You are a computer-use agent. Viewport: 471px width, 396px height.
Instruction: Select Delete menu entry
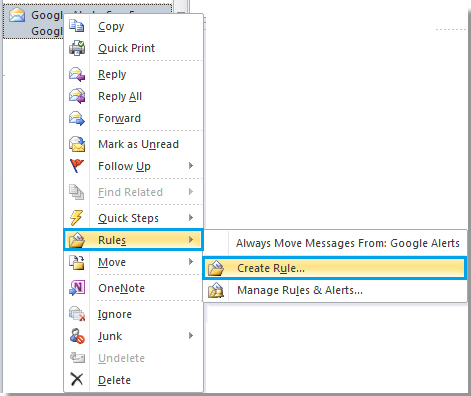(133, 380)
